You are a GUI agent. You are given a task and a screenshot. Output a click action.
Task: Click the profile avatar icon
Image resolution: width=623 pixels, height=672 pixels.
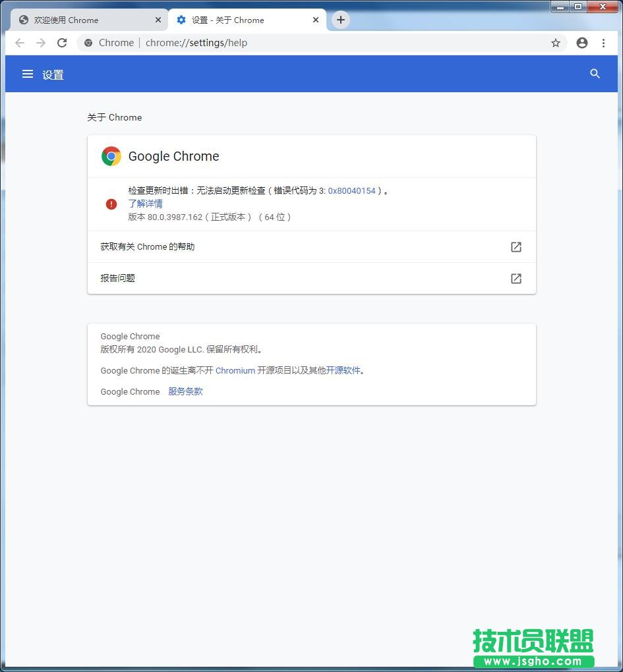click(x=581, y=42)
